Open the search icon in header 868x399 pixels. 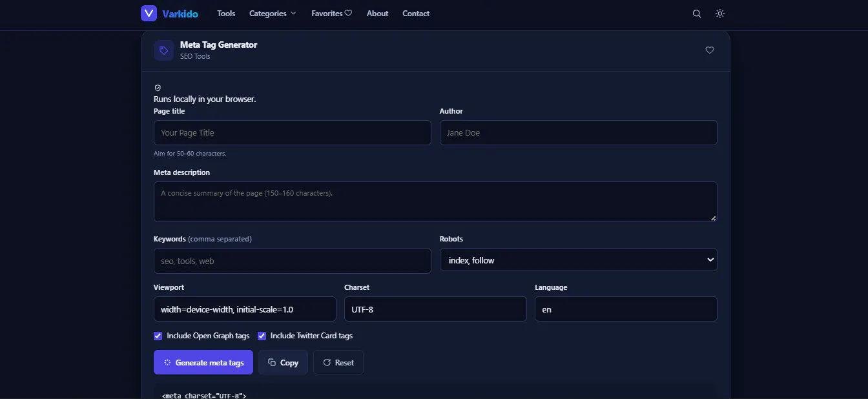[697, 14]
